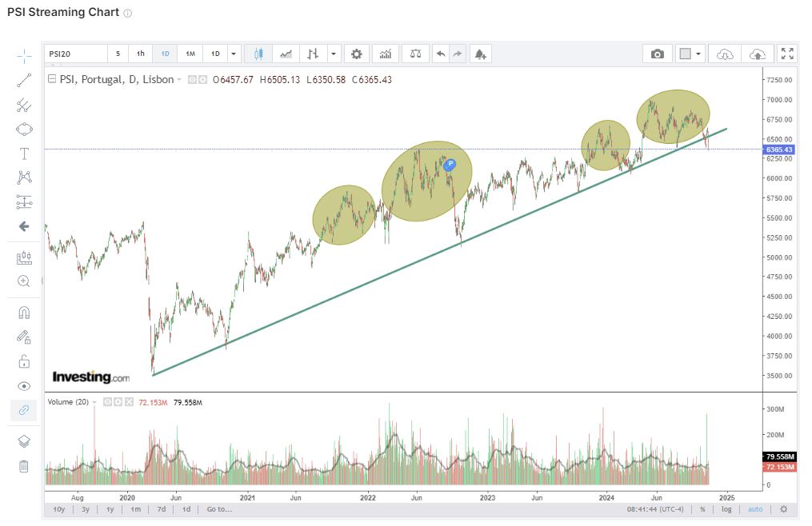
Task: Select the pitchfork drawing tool
Action: (24, 105)
